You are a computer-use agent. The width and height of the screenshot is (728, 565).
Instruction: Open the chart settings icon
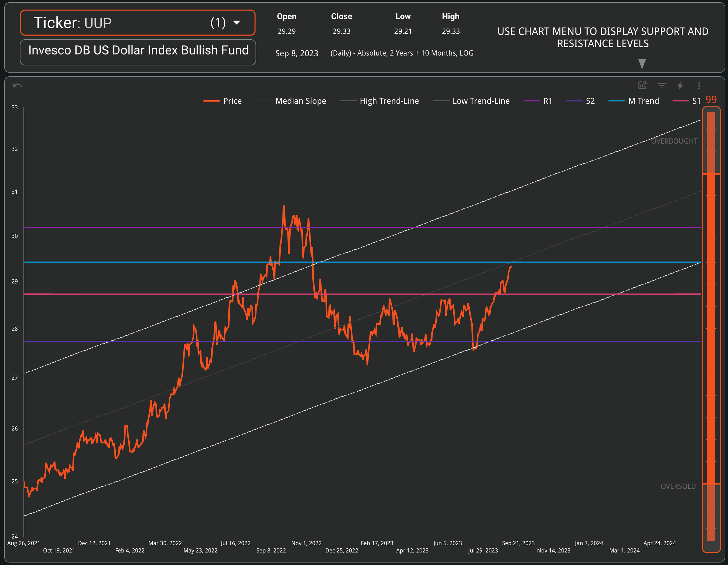[x=642, y=85]
